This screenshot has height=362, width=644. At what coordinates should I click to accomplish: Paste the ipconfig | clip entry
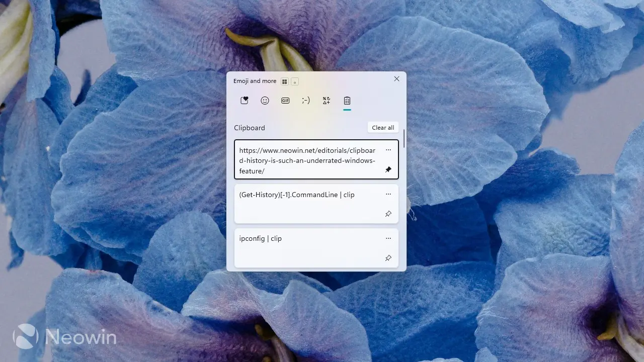[316, 248]
